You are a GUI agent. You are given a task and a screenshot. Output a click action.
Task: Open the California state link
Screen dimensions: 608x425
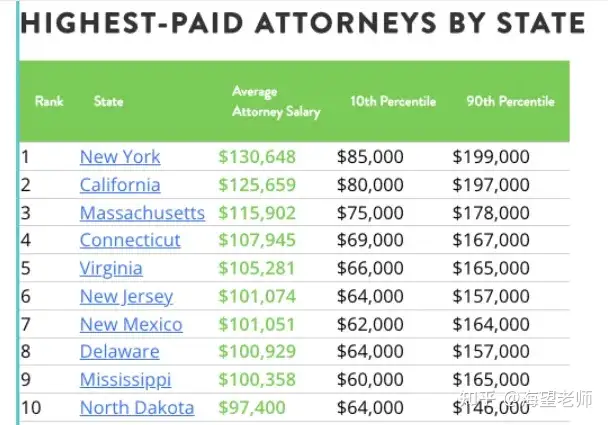click(x=120, y=185)
